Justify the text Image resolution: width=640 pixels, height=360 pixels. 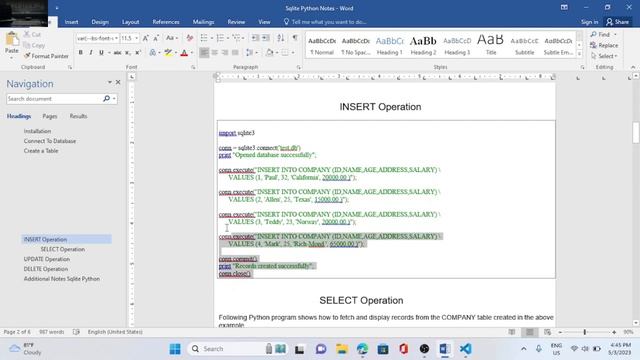point(235,53)
